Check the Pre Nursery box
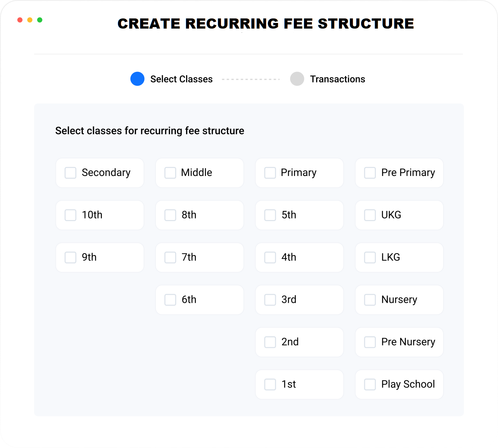The height and width of the screenshot is (448, 498). pos(370,342)
